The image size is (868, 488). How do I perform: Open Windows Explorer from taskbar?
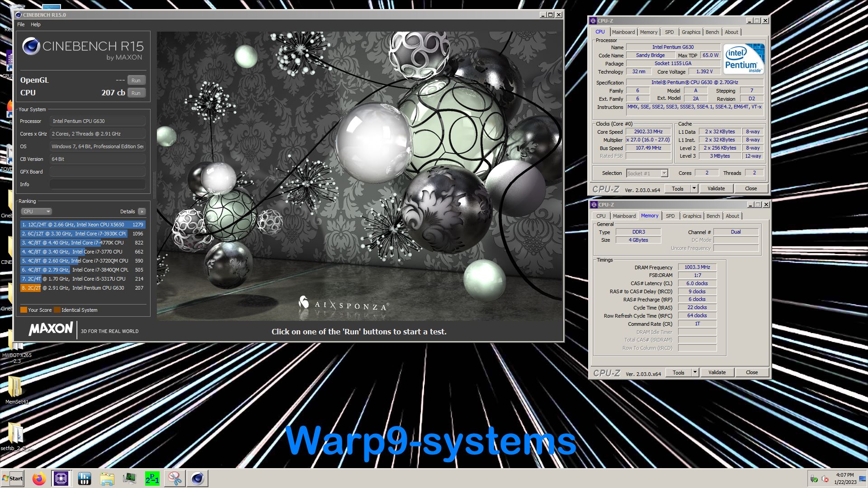107,479
